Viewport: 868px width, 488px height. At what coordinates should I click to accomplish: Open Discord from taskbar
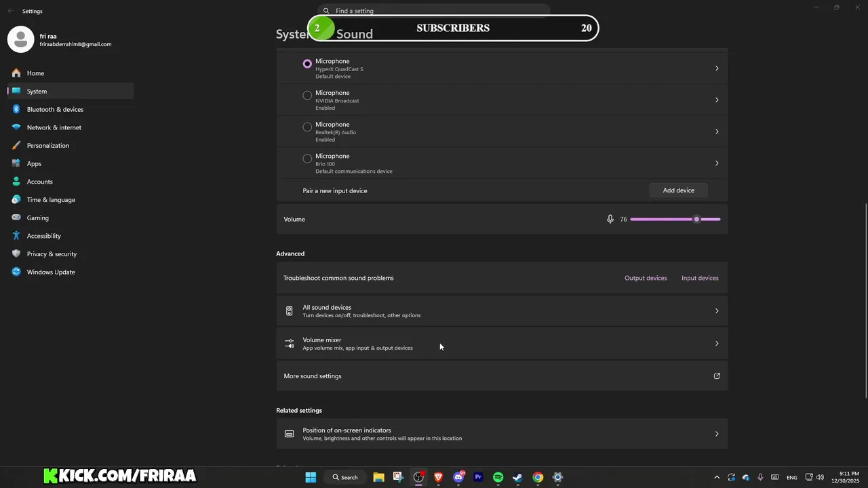[458, 477]
